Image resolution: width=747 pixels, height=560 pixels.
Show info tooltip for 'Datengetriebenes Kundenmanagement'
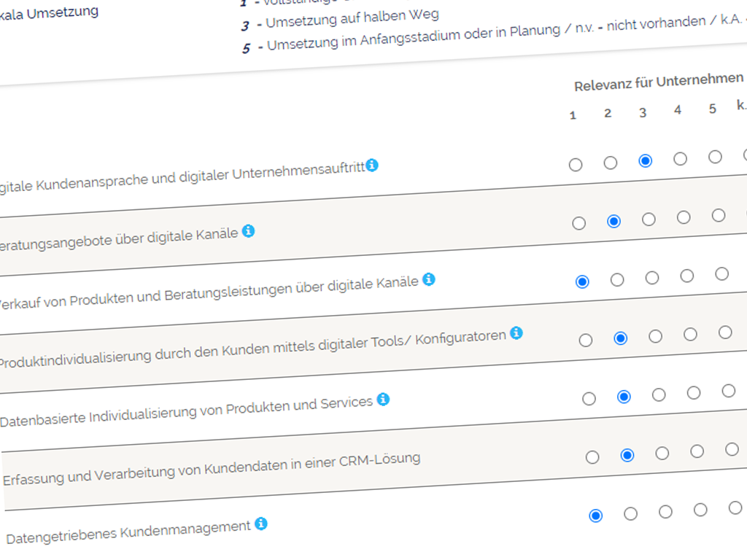click(x=261, y=524)
